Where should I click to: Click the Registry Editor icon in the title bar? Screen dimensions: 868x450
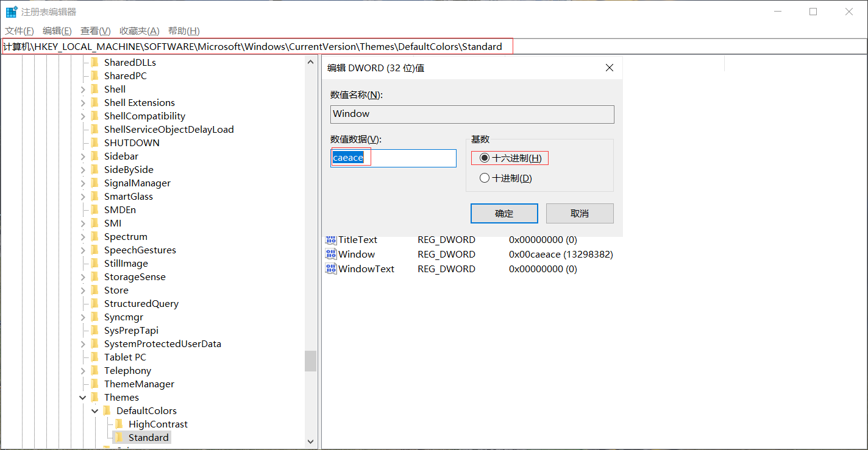pos(11,11)
